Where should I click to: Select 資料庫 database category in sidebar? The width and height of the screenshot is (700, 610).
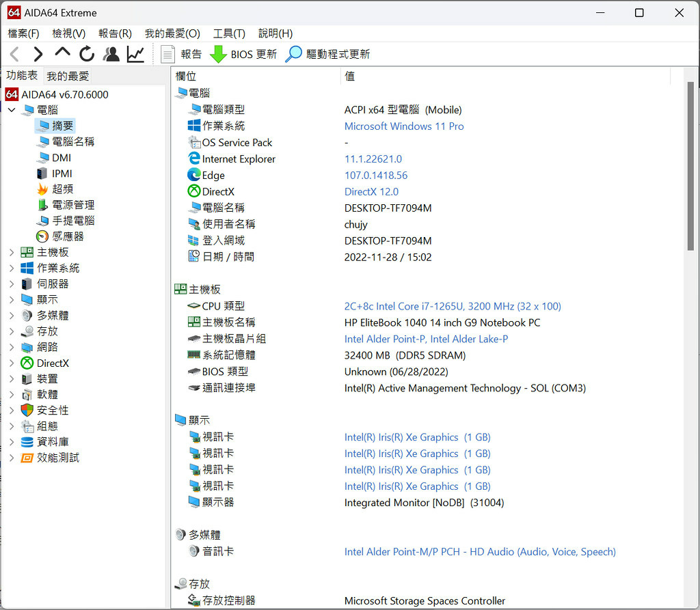click(x=45, y=442)
